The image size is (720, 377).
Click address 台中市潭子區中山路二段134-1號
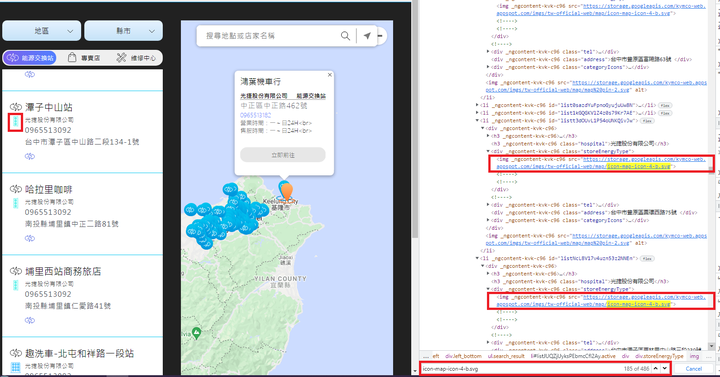pyautogui.click(x=82, y=142)
